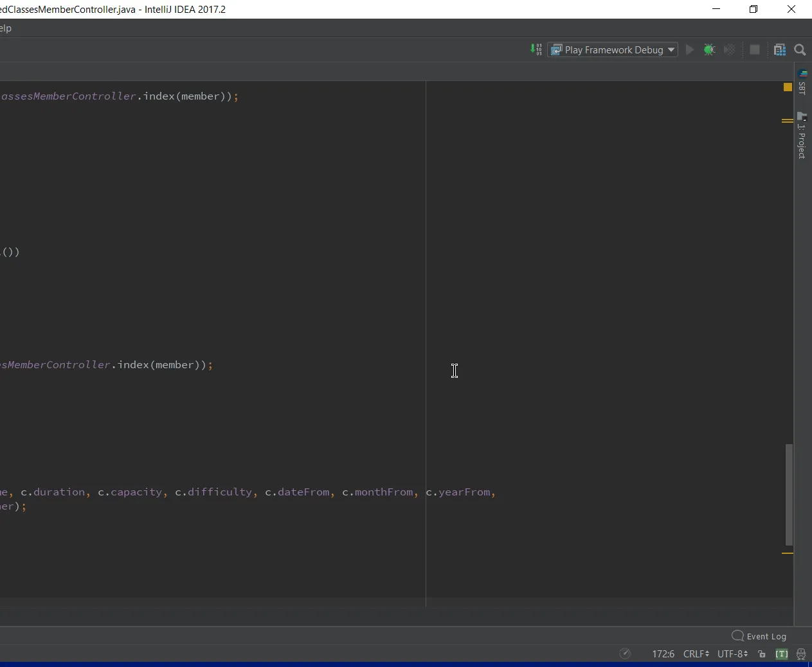Click the background tasks gauge icon
The height and width of the screenshot is (667, 812).
[x=625, y=654]
